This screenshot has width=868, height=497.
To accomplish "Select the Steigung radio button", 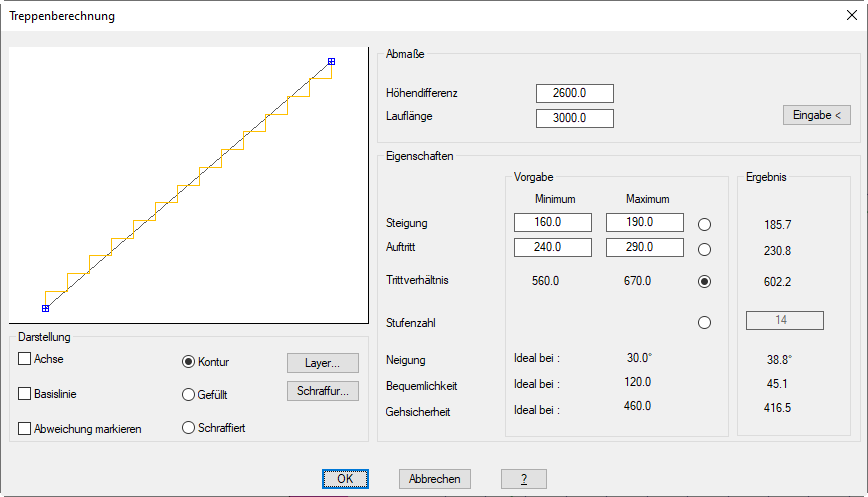I will click(705, 224).
